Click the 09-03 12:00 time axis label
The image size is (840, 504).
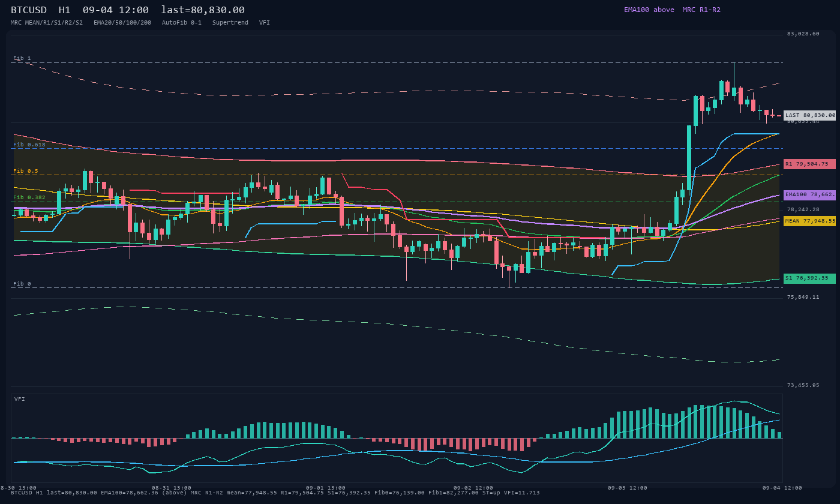628,488
